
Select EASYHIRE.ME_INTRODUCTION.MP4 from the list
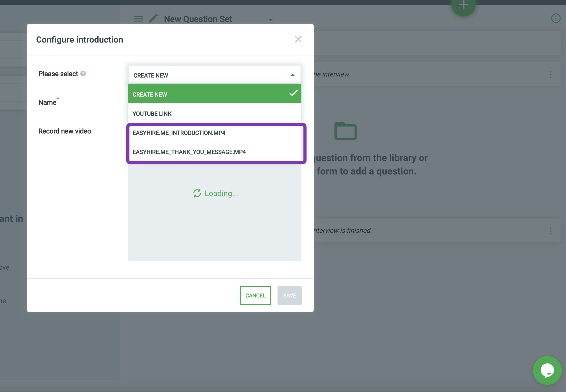point(179,133)
